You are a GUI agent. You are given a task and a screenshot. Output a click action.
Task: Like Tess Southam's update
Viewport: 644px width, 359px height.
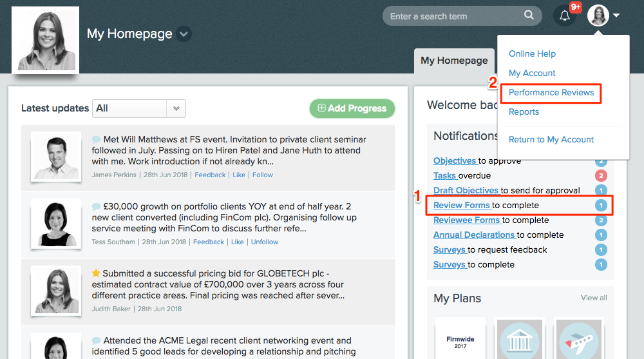[x=238, y=242]
